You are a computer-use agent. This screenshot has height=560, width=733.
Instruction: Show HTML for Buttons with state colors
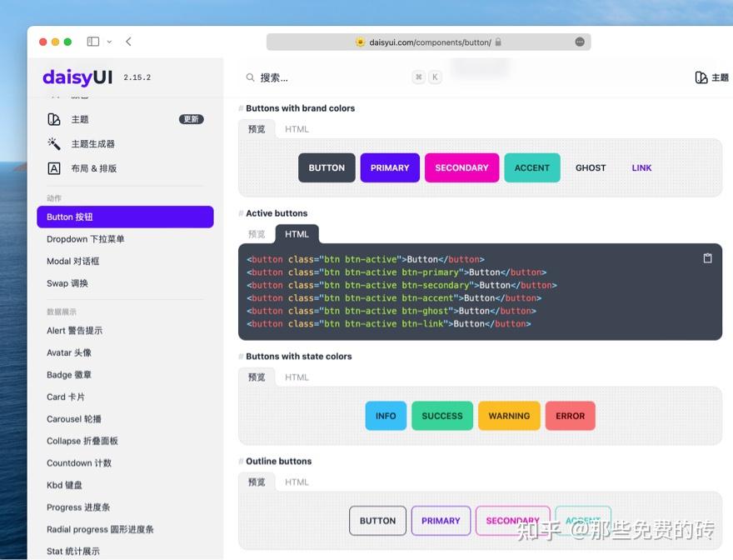(297, 377)
